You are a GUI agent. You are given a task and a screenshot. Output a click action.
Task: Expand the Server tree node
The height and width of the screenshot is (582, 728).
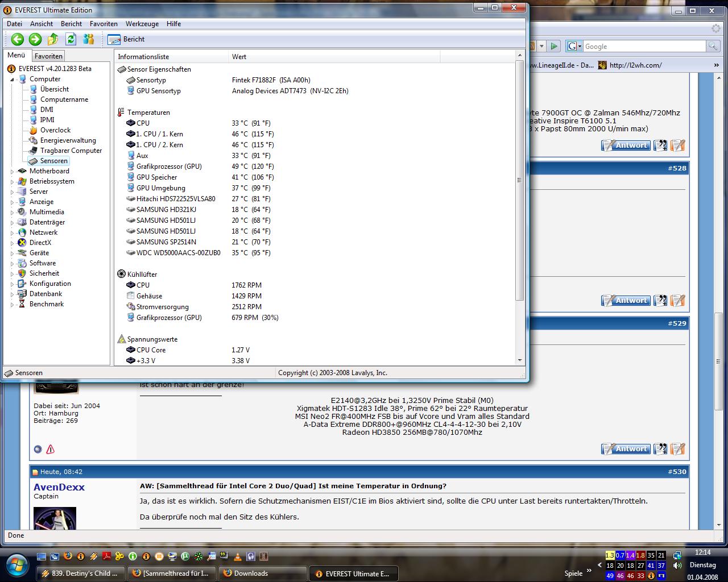tap(12, 192)
